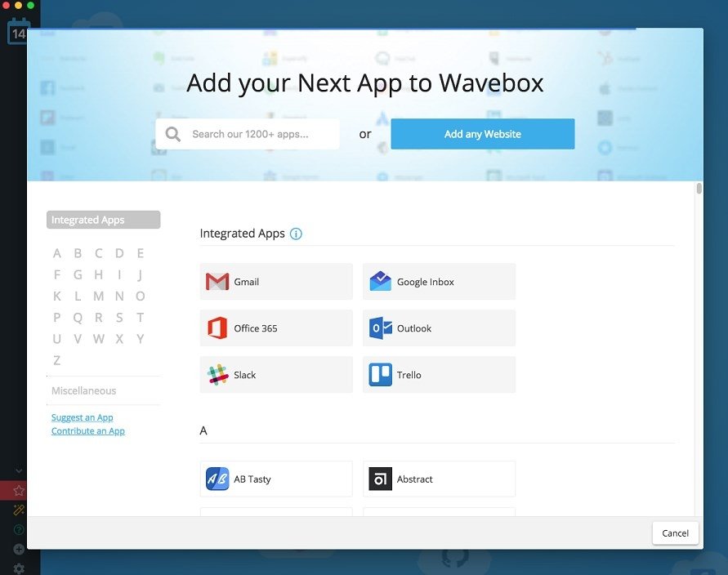Select letter T in the alphabet index
This screenshot has width=728, height=575.
click(141, 318)
